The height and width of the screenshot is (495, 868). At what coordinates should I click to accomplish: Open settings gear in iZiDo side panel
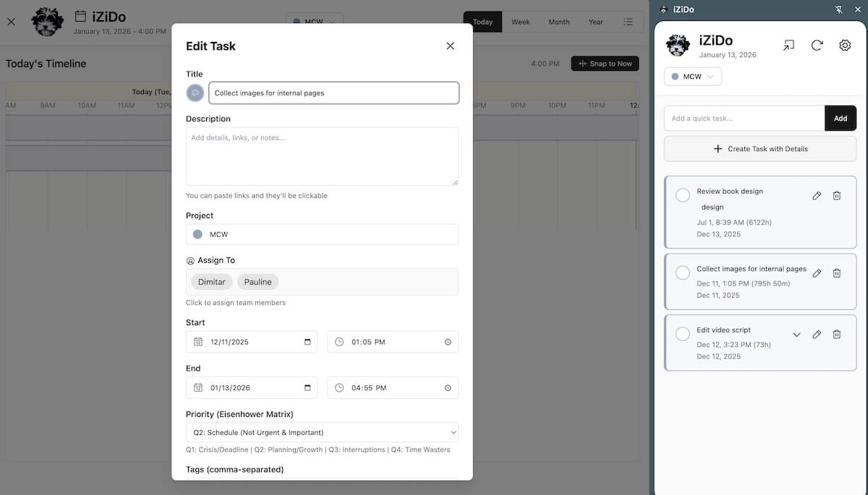(x=845, y=45)
